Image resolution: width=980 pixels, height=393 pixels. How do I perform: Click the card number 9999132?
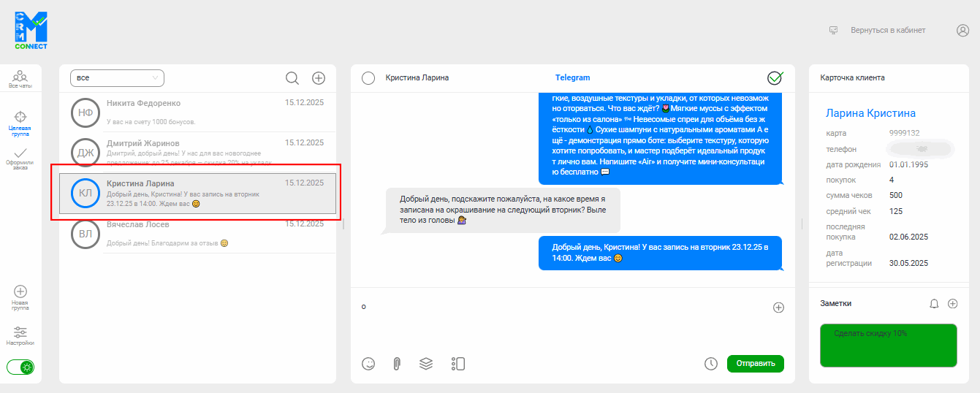[904, 133]
